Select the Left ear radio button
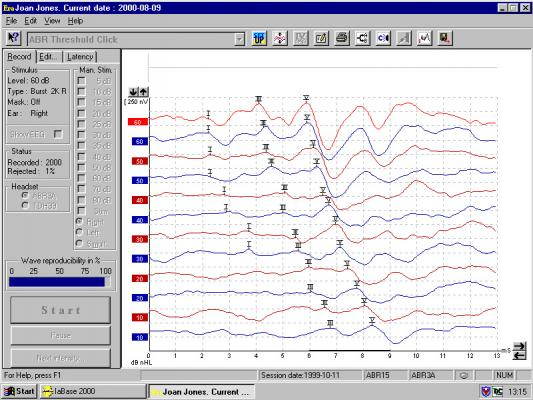The width and height of the screenshot is (533, 400). (79, 232)
